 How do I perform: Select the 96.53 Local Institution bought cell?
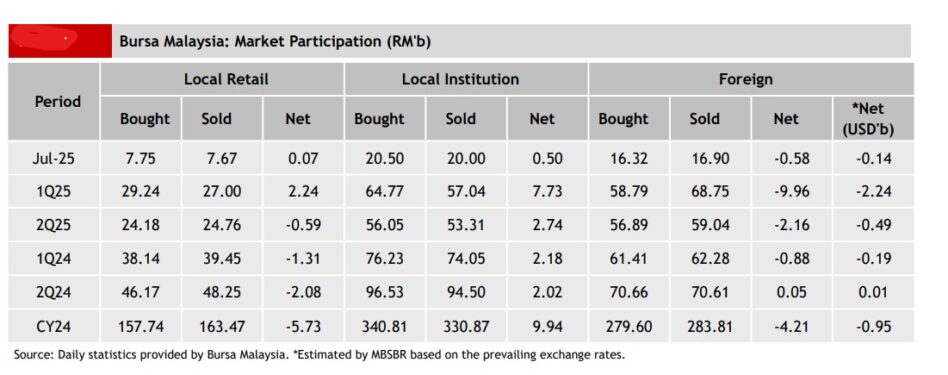click(x=385, y=293)
